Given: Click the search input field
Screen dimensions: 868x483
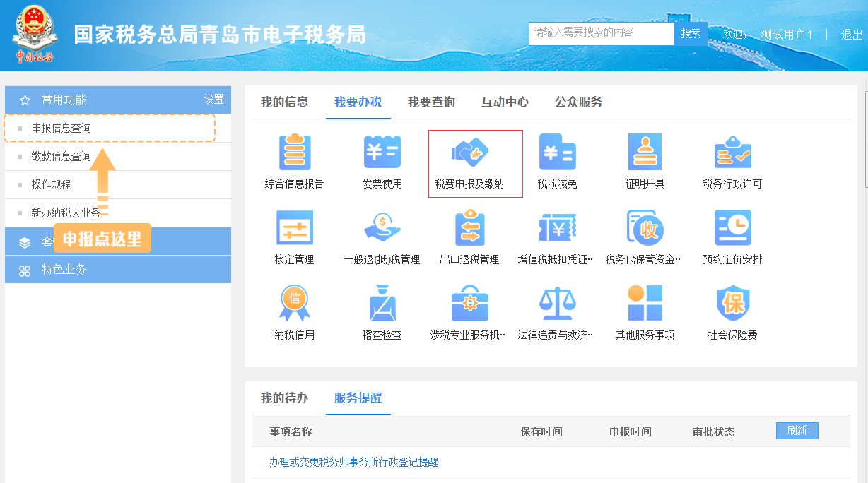Looking at the screenshot, I should (x=601, y=33).
